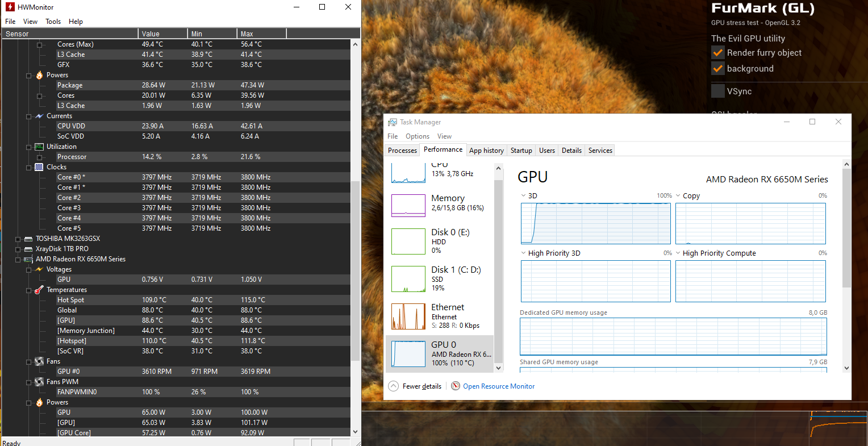Click the Resource Monitor gauge icon
868x446 pixels.
[x=456, y=386]
